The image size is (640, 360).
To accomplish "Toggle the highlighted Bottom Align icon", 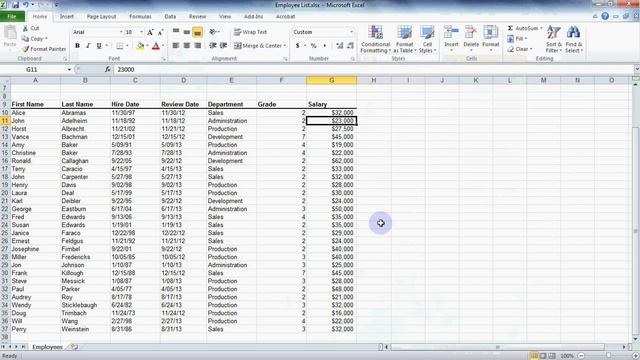I will tap(198, 32).
